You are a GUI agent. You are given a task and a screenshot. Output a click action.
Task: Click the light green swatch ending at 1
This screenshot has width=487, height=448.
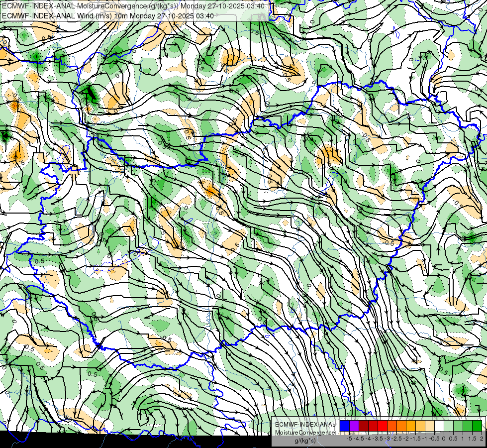(458, 426)
